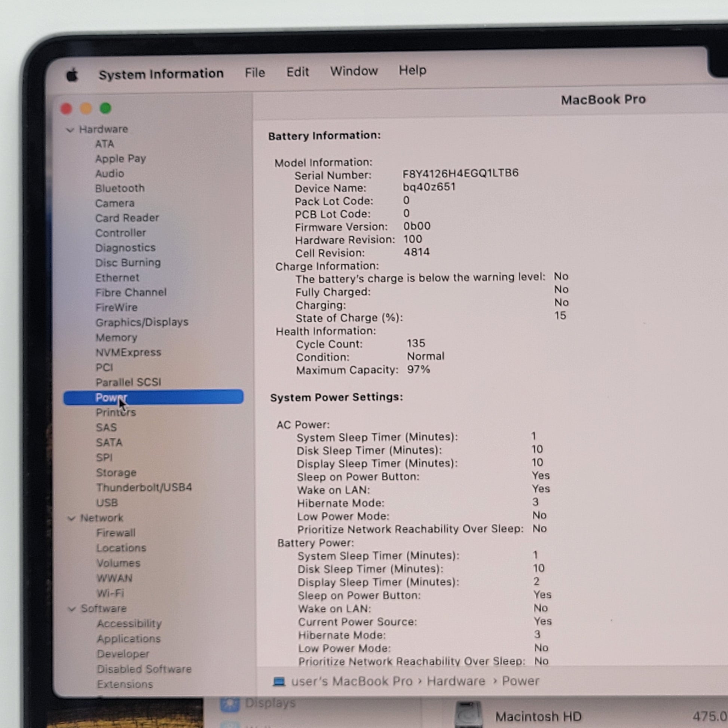This screenshot has width=728, height=728.
Task: Select Graphics/Displays in the sidebar
Action: pos(142,322)
